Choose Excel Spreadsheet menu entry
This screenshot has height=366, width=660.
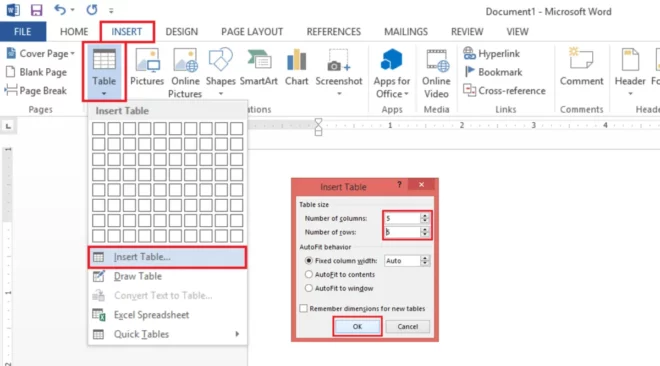[x=167, y=315]
